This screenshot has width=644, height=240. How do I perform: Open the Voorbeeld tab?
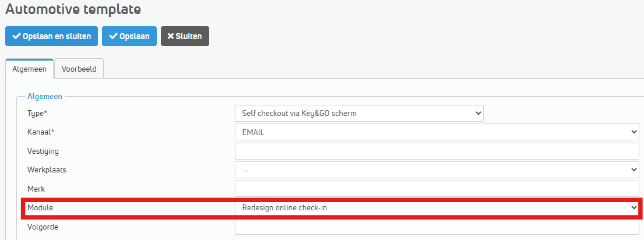(x=79, y=69)
